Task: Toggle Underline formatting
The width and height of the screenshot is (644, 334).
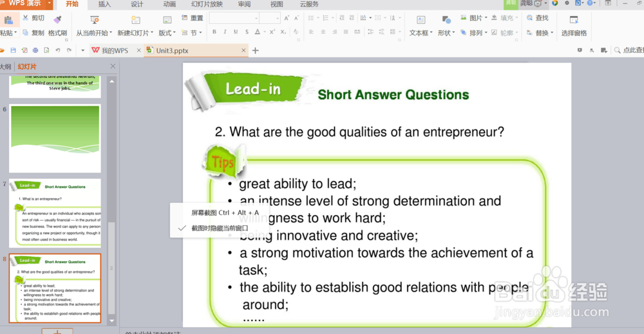Action: 235,32
